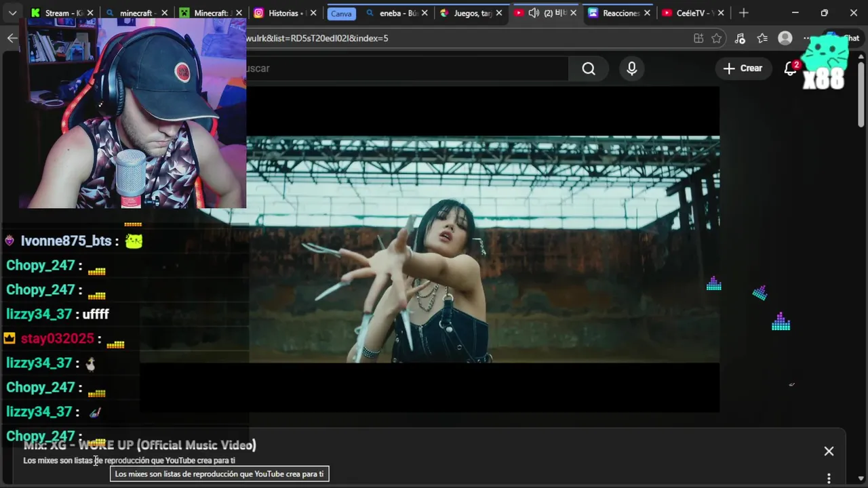Close the Mix playlist panel
The image size is (868, 488).
[829, 451]
